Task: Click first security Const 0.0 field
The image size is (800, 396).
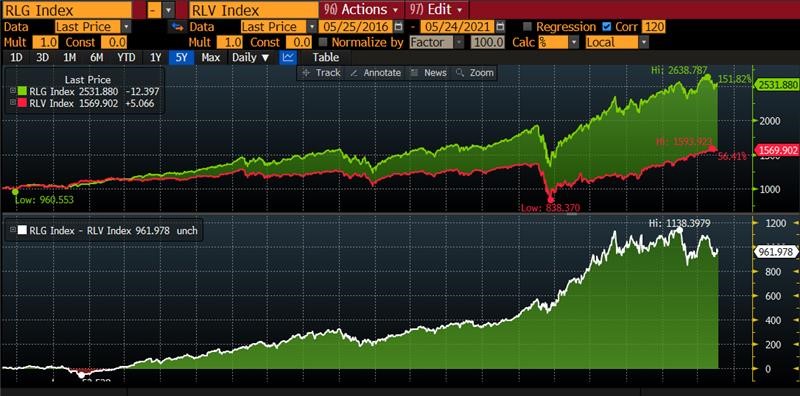Action: pos(114,42)
